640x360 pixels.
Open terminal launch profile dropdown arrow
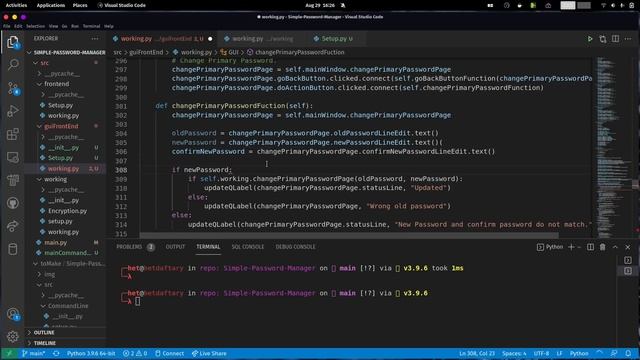tap(579, 247)
